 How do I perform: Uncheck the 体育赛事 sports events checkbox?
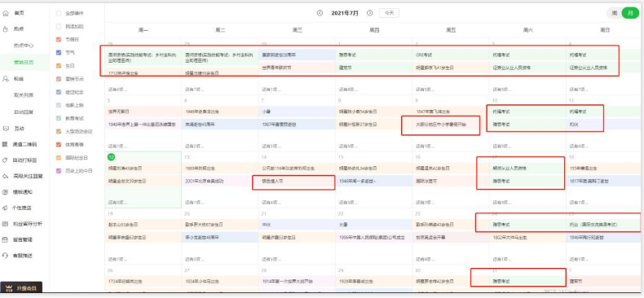(59, 144)
